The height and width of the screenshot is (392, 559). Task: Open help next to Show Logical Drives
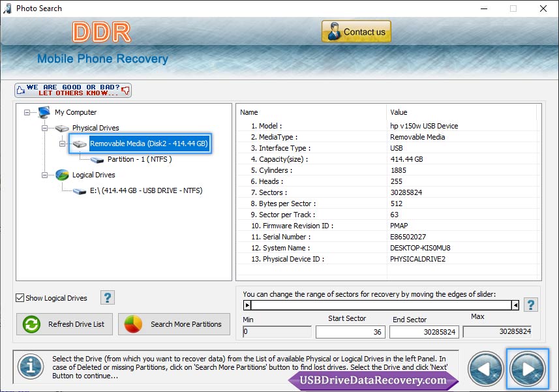click(x=108, y=297)
